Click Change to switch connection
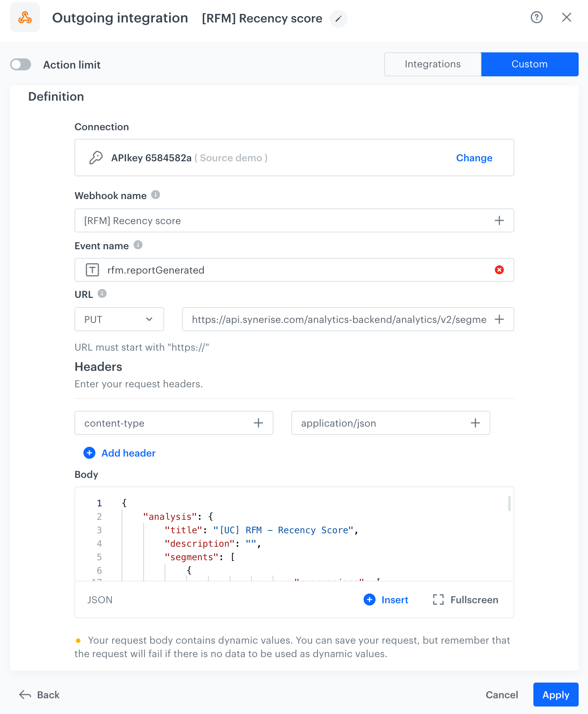Viewport: 588px width, 714px height. pos(474,158)
